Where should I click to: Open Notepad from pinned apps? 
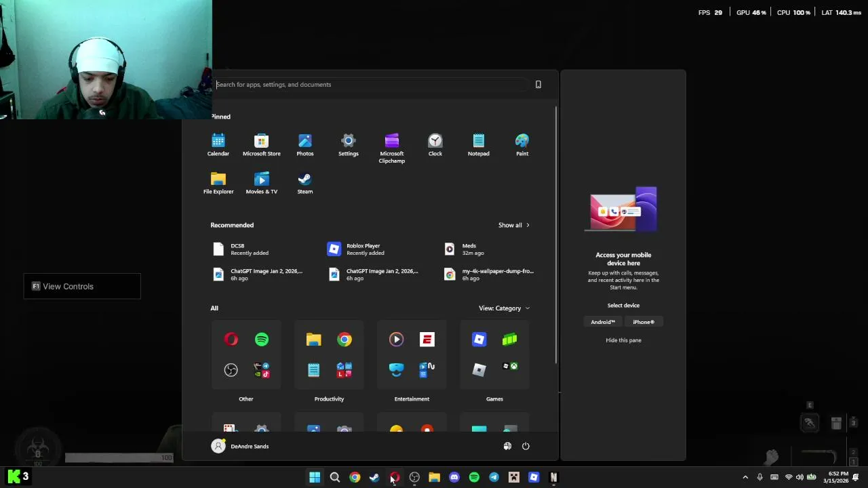coord(478,144)
